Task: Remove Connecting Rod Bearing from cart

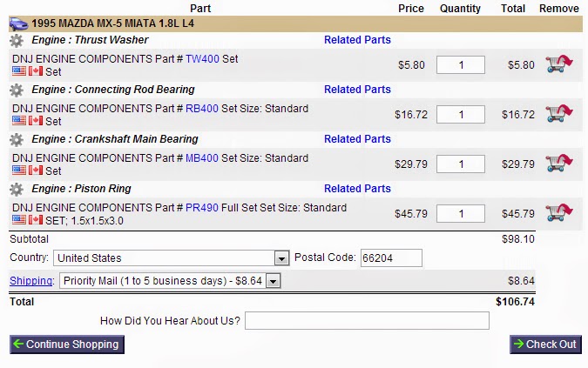Action: tap(558, 114)
